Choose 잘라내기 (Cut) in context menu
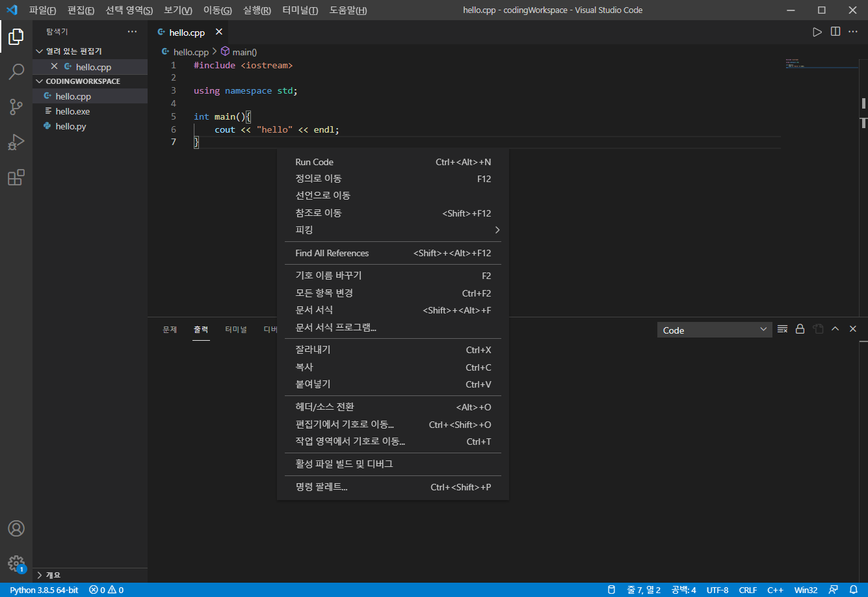The width and height of the screenshot is (868, 597). click(393, 350)
